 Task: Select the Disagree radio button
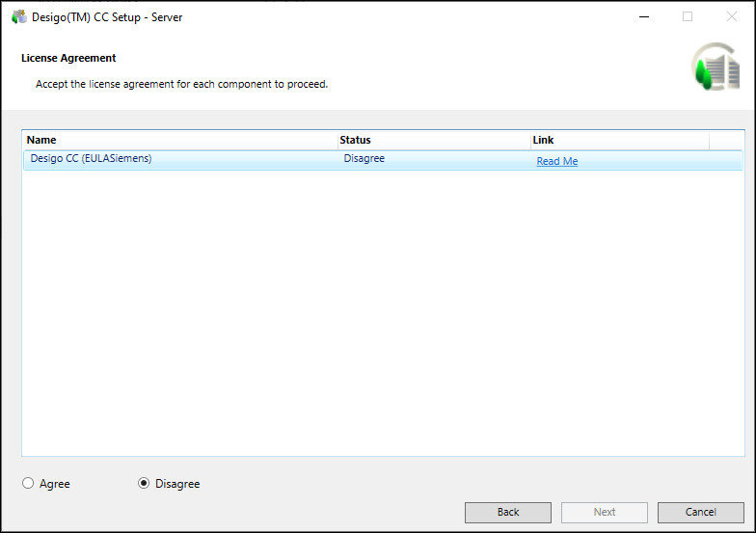[144, 484]
